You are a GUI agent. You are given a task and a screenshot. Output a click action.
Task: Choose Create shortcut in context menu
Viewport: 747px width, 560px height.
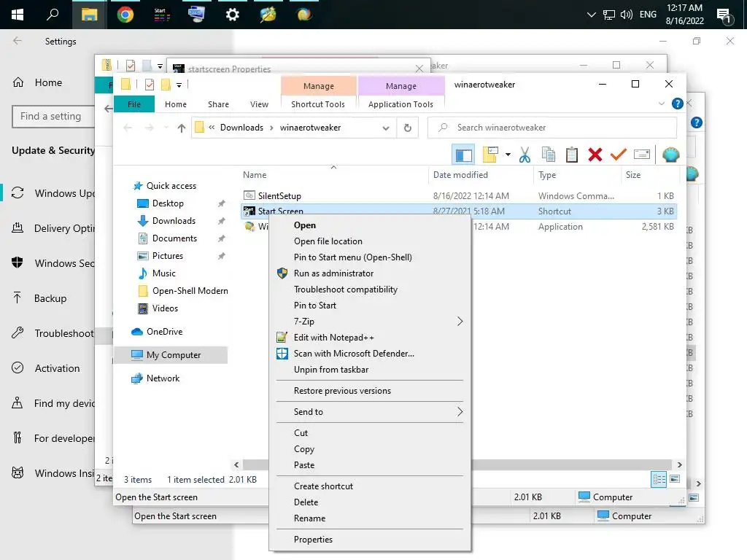click(x=370, y=486)
